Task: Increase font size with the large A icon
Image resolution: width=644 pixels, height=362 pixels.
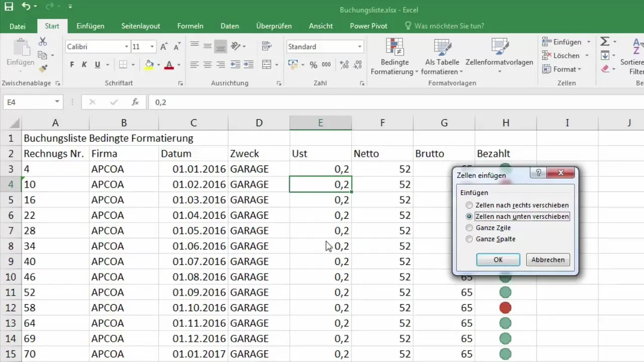Action: coord(164,47)
